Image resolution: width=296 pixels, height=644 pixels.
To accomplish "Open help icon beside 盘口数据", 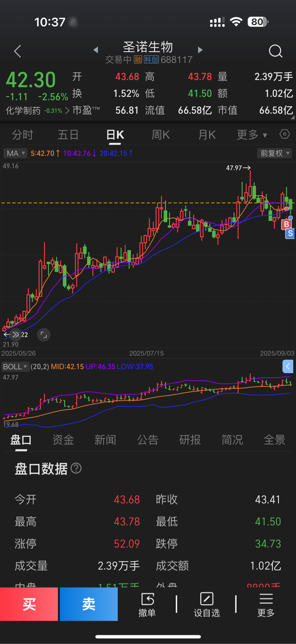I will [76, 468].
